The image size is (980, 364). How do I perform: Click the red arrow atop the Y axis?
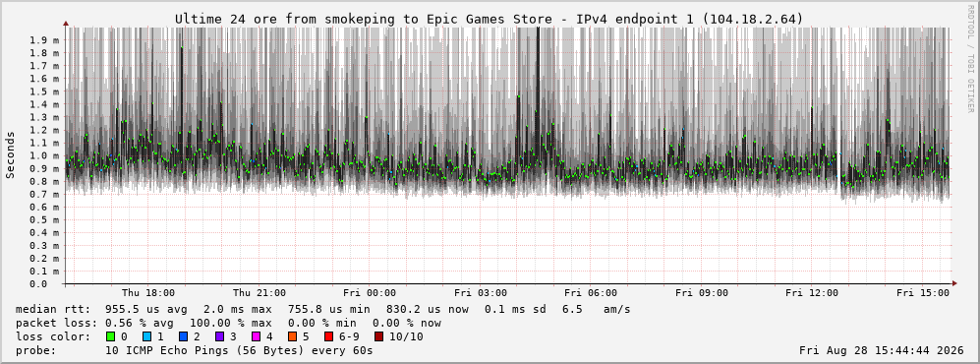[66, 24]
